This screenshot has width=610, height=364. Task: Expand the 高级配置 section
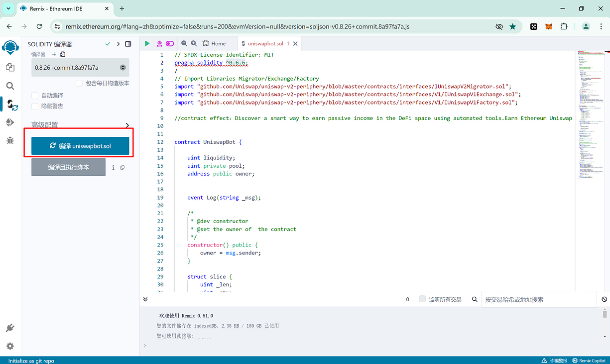tap(80, 125)
